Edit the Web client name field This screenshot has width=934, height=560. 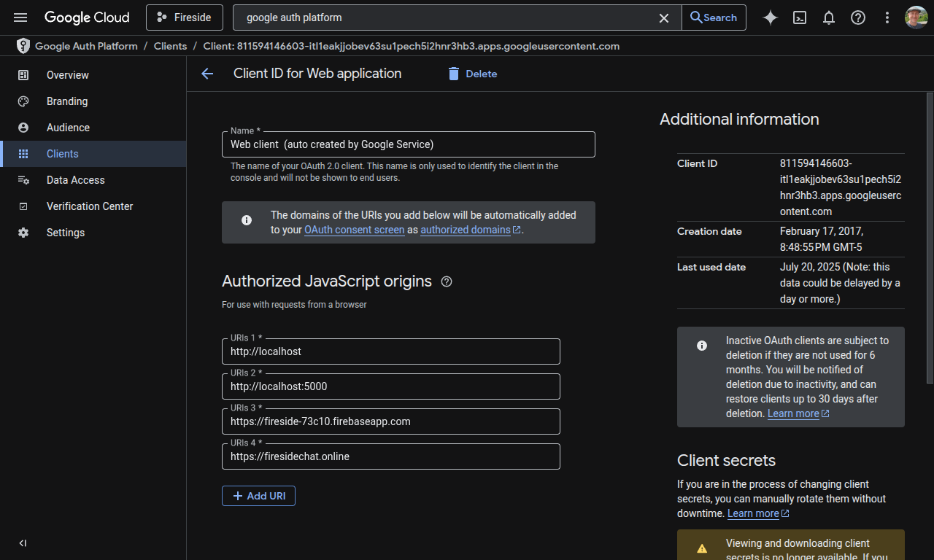coord(409,144)
